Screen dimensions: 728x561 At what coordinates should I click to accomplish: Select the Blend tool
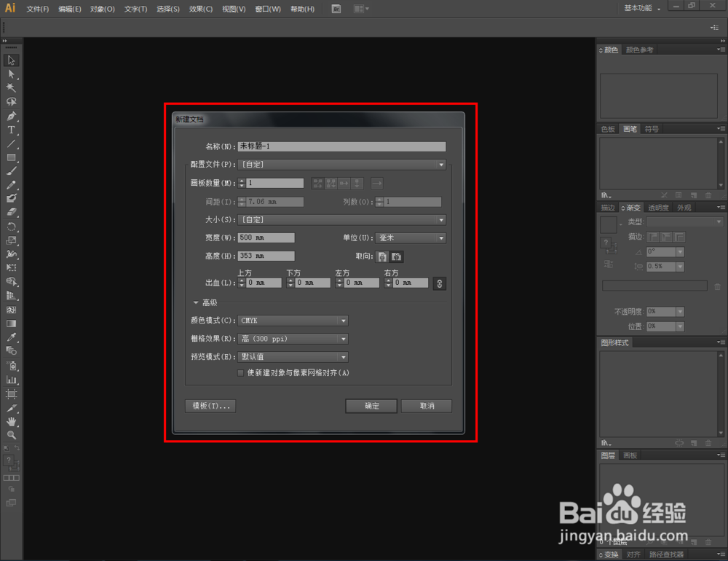tap(11, 351)
